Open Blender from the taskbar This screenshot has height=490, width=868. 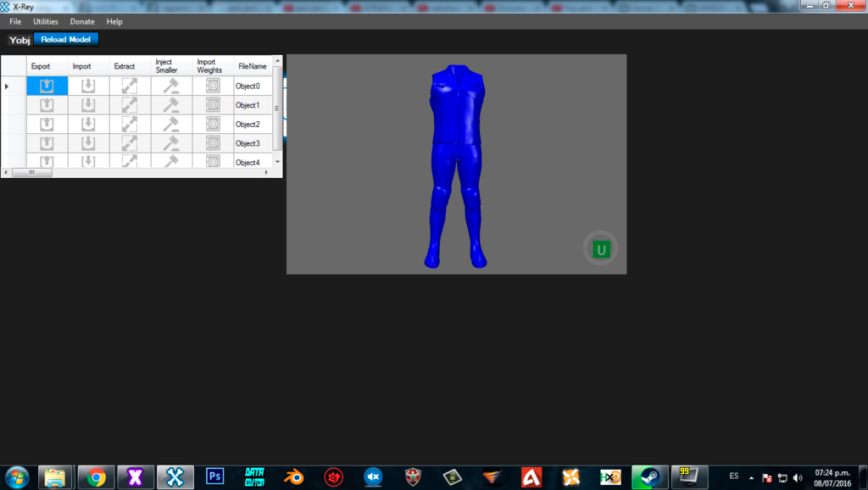click(x=294, y=476)
